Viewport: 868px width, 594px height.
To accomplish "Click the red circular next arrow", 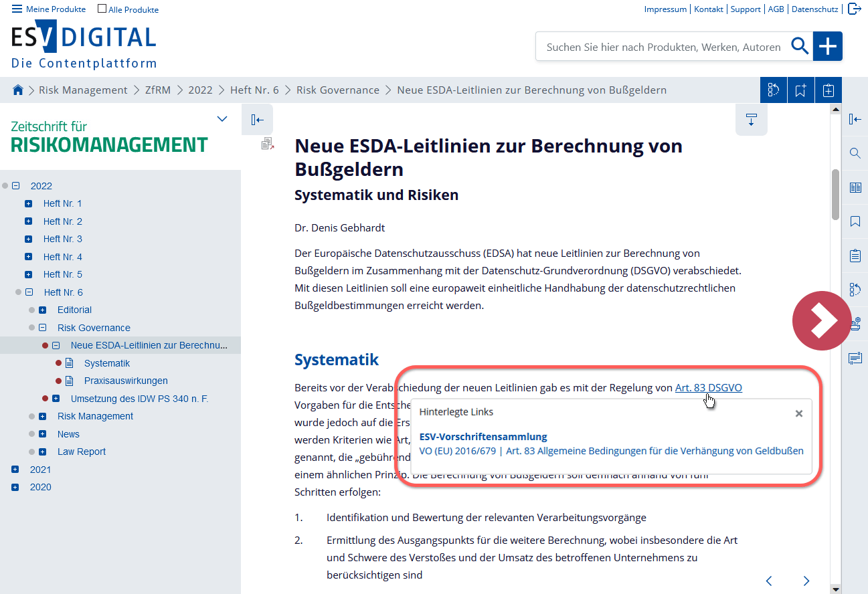I will coord(821,321).
